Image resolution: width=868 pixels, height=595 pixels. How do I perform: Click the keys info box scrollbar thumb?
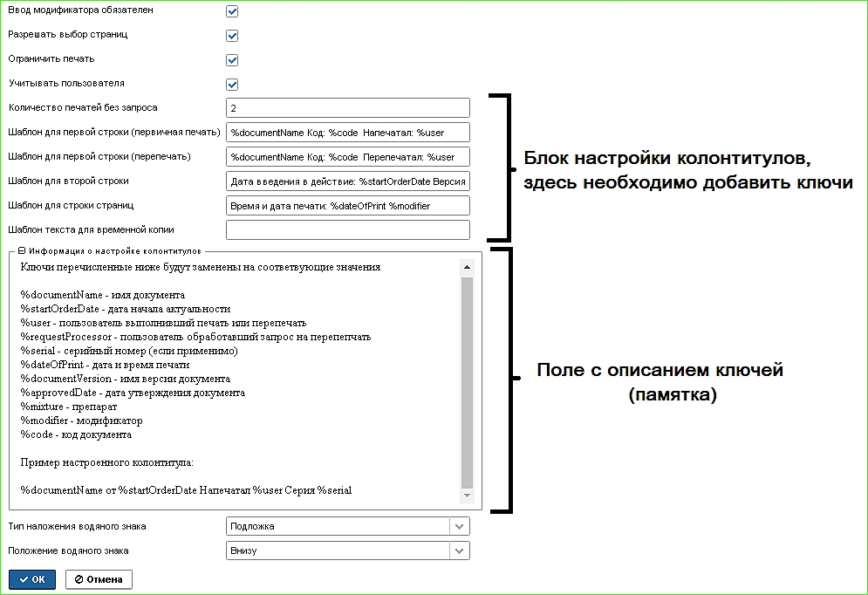tap(467, 382)
